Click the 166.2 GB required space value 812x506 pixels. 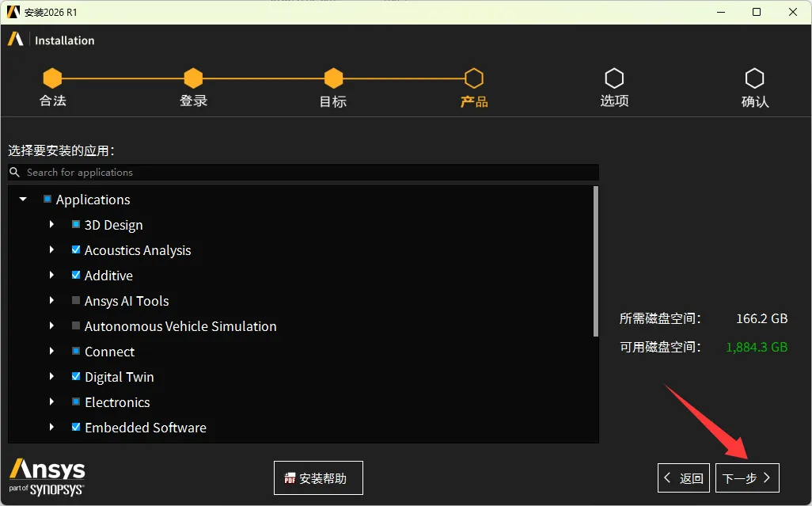[x=762, y=318]
